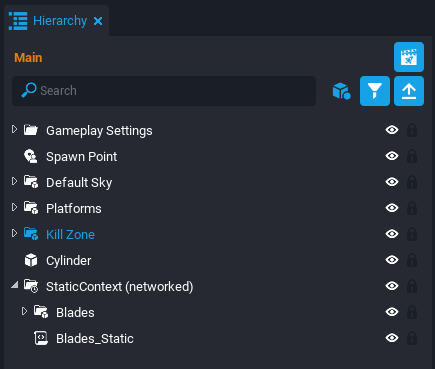
Task: Expand the Gameplay Settings folder
Action: click(x=14, y=129)
